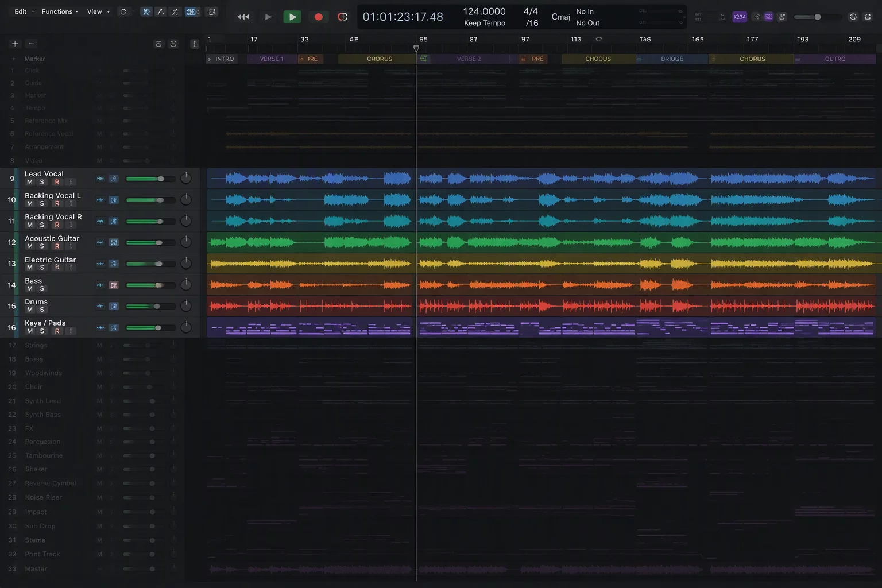This screenshot has width=882, height=588.
Task: Click the Acoustic Guitar track's waveform icon
Action: click(x=100, y=242)
